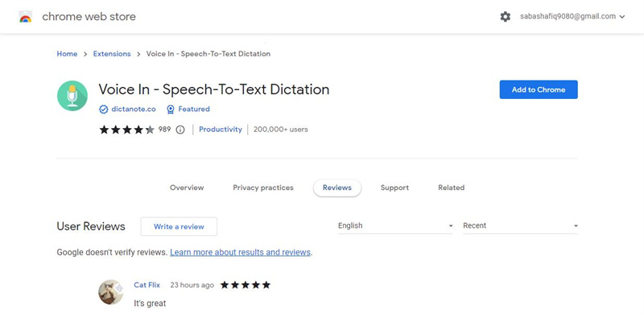Click the Chrome Web Store rainbow logo
Image resolution: width=644 pixels, height=314 pixels.
pyautogui.click(x=26, y=17)
